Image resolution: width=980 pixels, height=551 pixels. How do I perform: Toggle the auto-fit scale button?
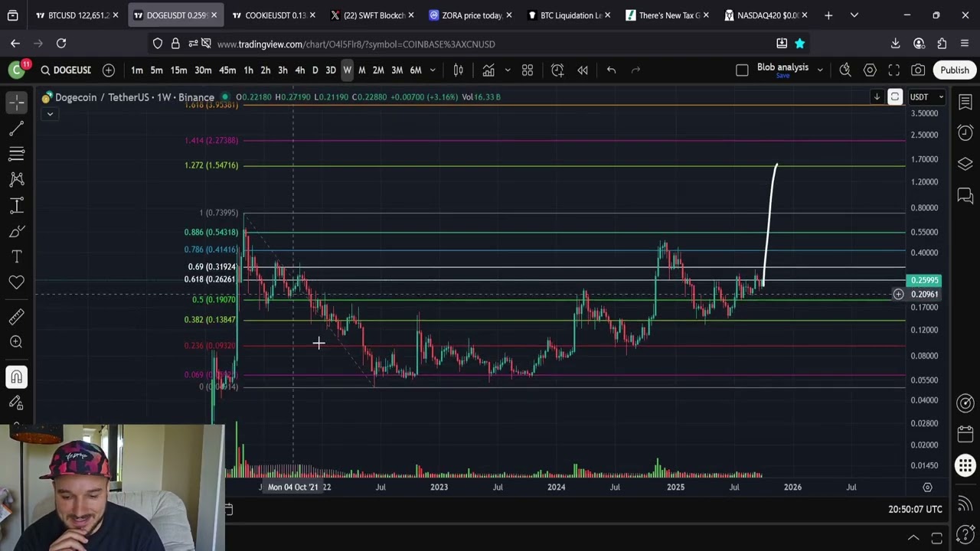pyautogui.click(x=895, y=97)
